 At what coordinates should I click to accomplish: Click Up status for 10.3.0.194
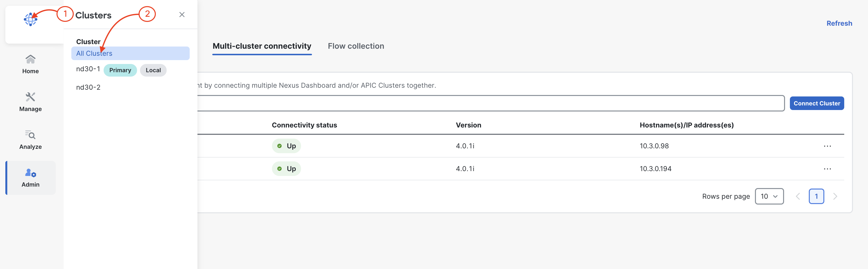click(x=287, y=169)
